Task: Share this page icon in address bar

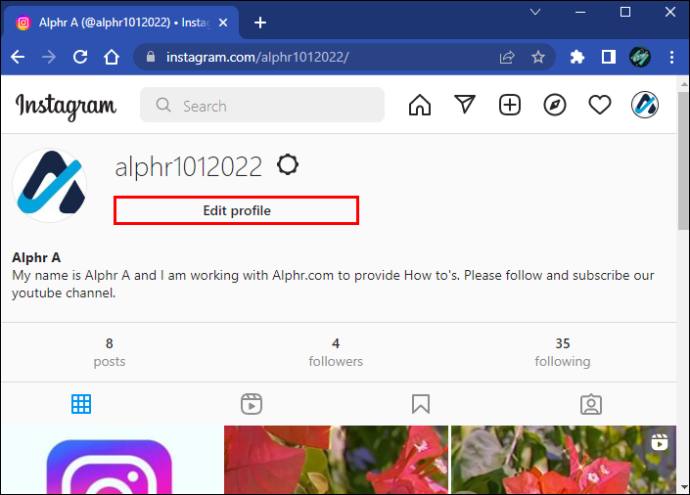Action: (x=506, y=57)
